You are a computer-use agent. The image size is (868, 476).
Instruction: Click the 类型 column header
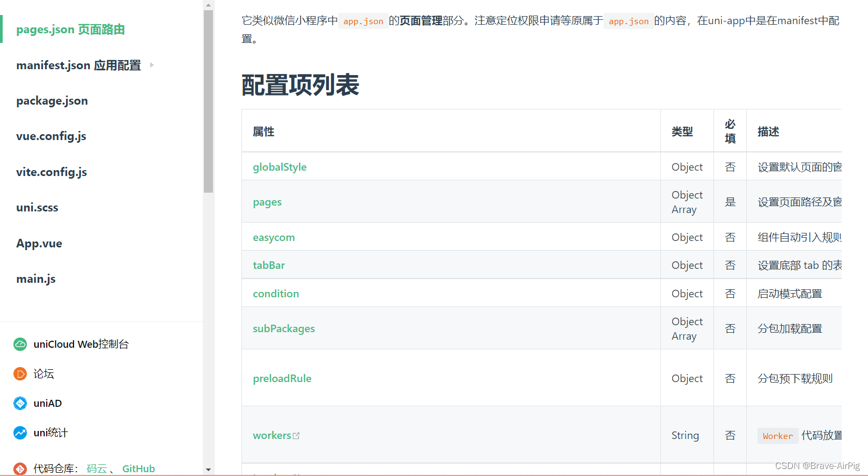[x=682, y=131]
